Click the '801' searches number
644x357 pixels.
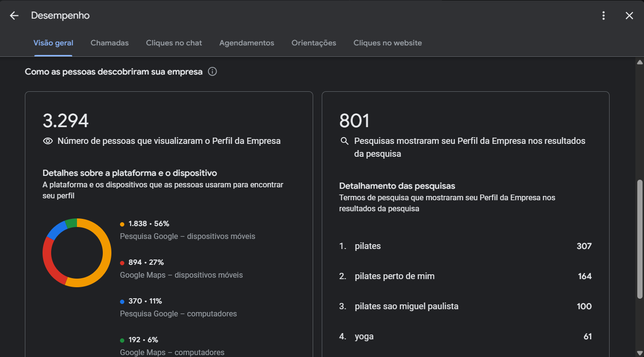[x=354, y=120]
